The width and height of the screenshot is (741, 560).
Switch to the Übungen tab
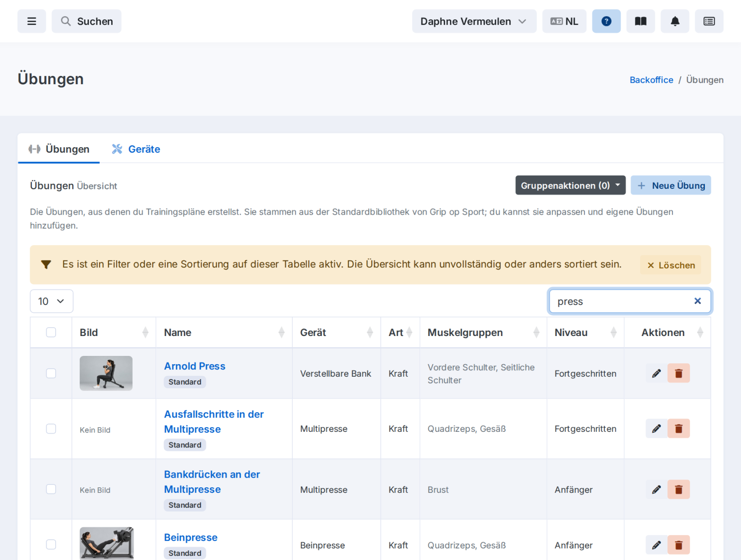pos(59,149)
